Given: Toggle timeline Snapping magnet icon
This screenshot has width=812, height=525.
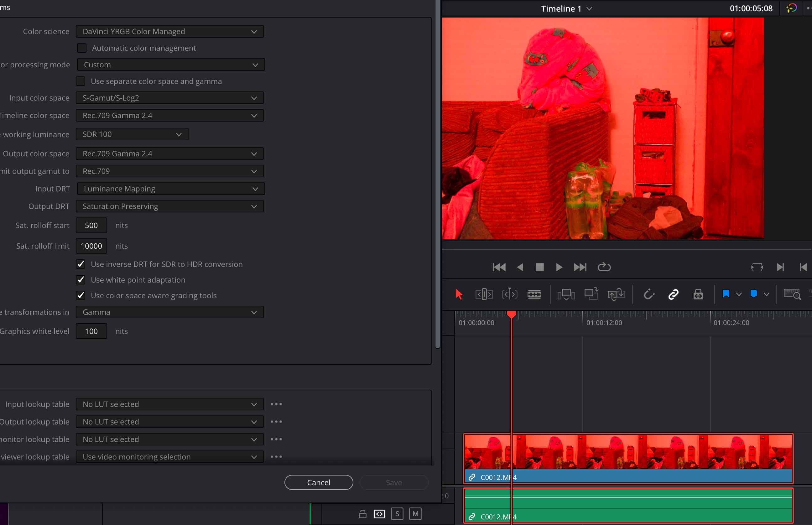Looking at the screenshot, I should [x=649, y=294].
